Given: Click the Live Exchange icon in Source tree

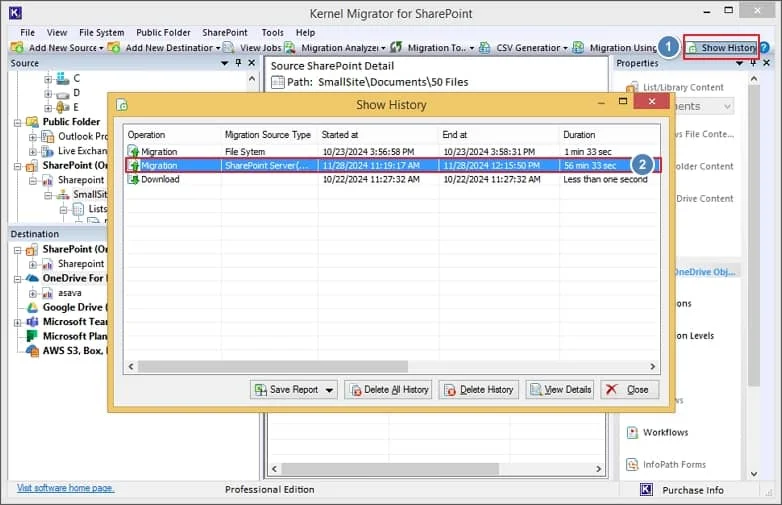Looking at the screenshot, I should 48,151.
